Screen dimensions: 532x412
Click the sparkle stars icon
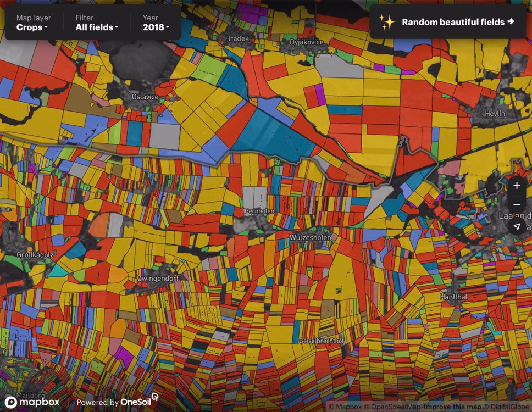tap(387, 22)
